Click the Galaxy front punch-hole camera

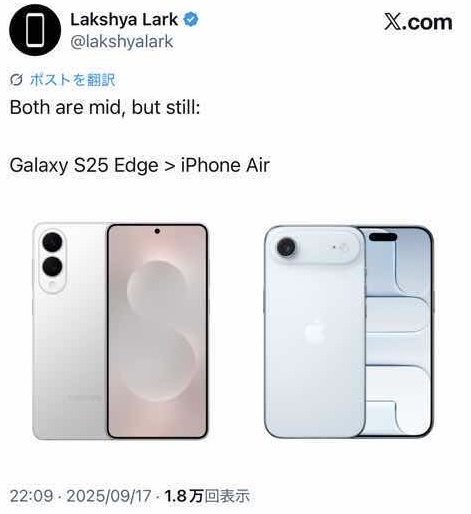157,231
